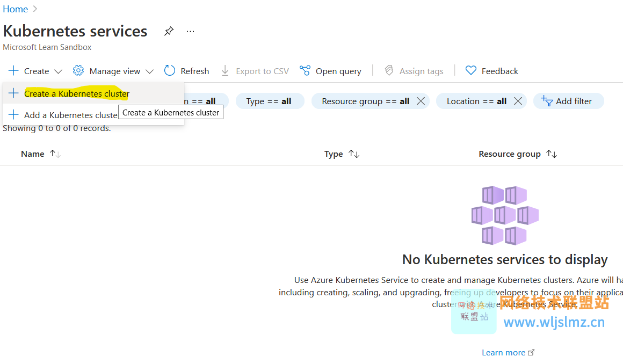Remove the Resource group filter
Image resolution: width=623 pixels, height=364 pixels.
[421, 101]
